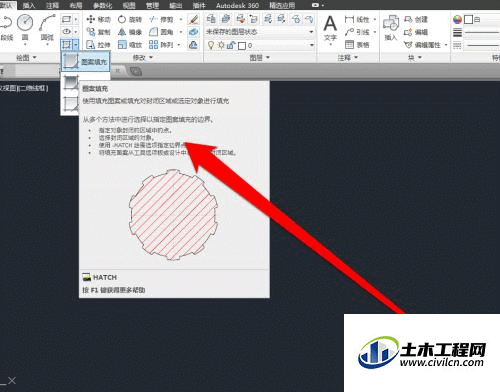Click the white object color swatch

point(468,20)
